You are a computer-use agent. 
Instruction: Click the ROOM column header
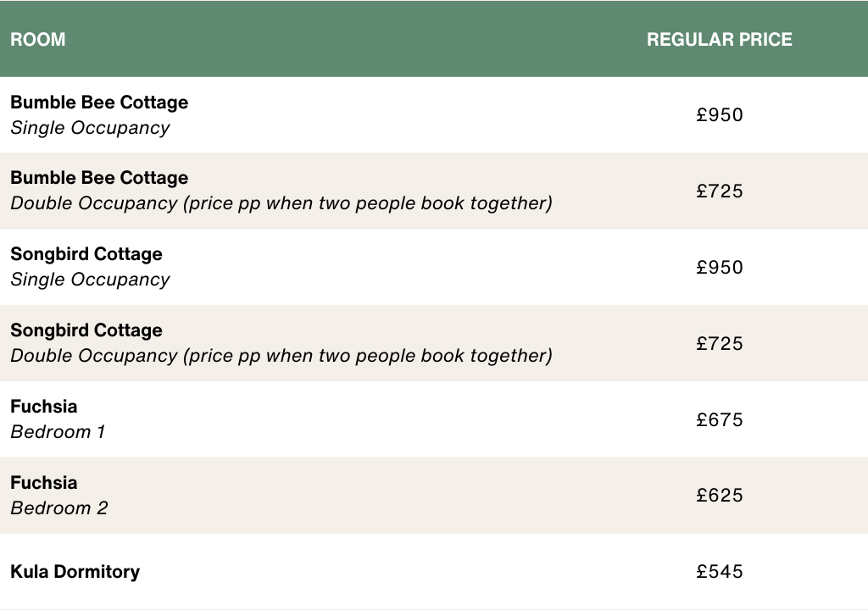(x=37, y=39)
